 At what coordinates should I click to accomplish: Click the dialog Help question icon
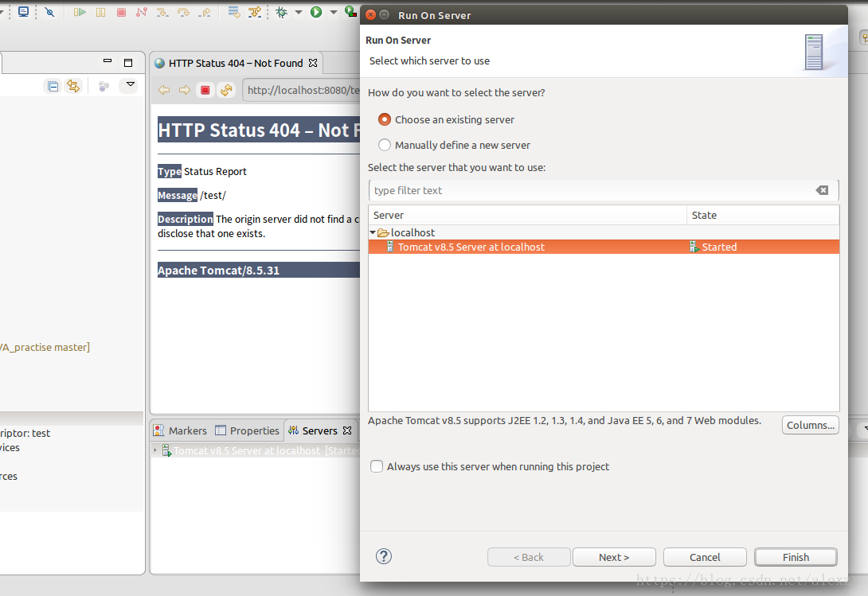(x=384, y=556)
